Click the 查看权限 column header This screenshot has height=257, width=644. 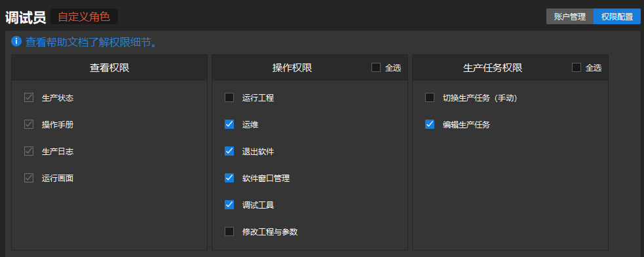click(x=109, y=67)
